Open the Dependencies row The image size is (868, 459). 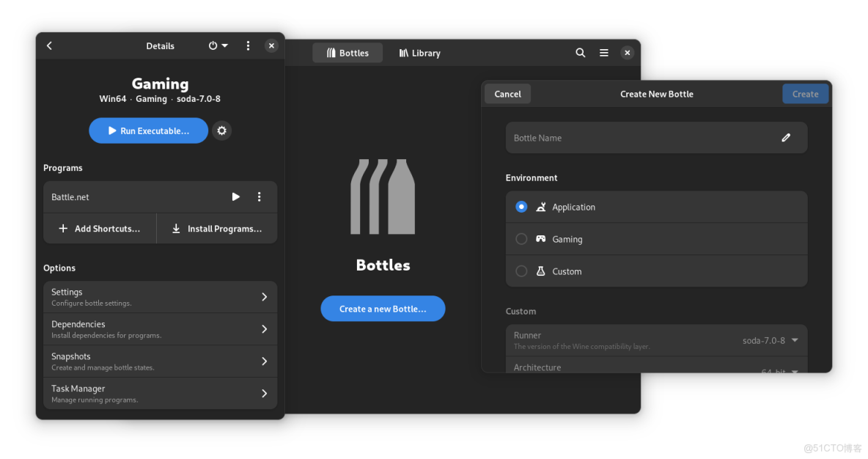point(160,329)
